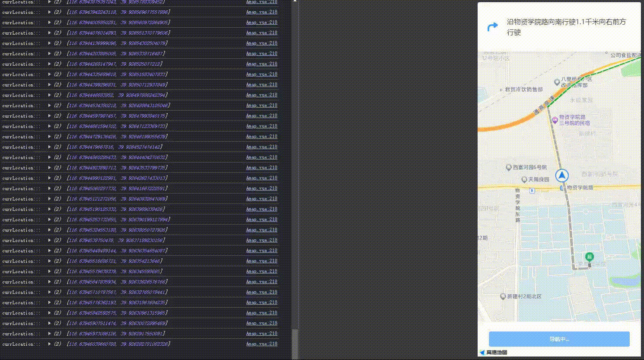Click the 八里桥棚户区改造指挥部 marker
The width and height of the screenshot is (644, 360).
[x=557, y=82]
